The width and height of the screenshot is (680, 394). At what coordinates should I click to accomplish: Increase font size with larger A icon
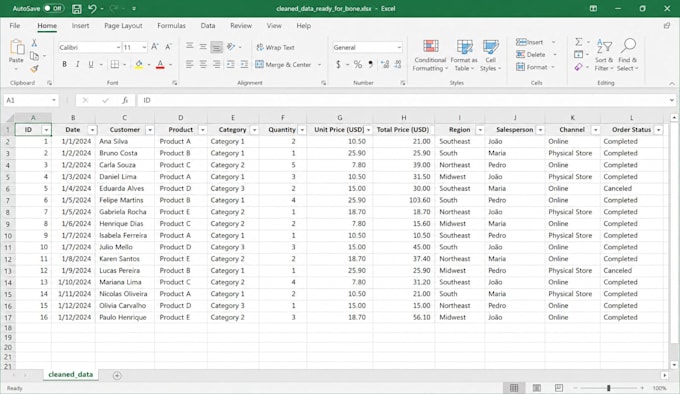[x=155, y=47]
